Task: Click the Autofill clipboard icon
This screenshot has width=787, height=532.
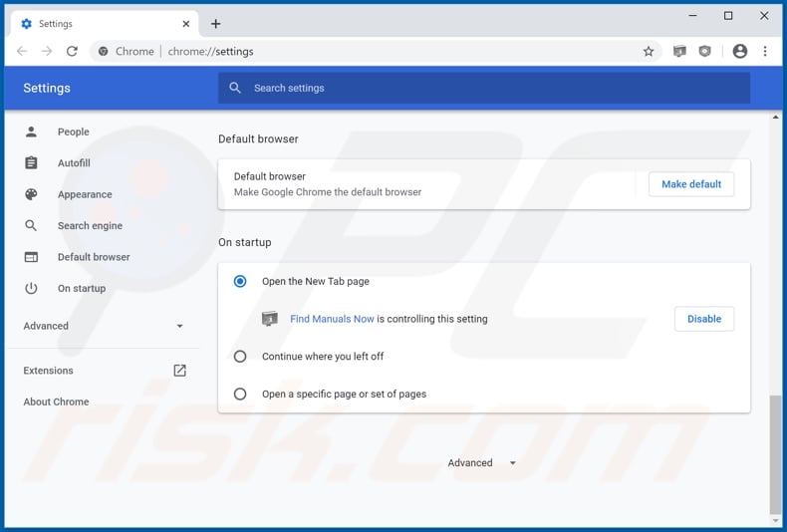Action: 31,163
